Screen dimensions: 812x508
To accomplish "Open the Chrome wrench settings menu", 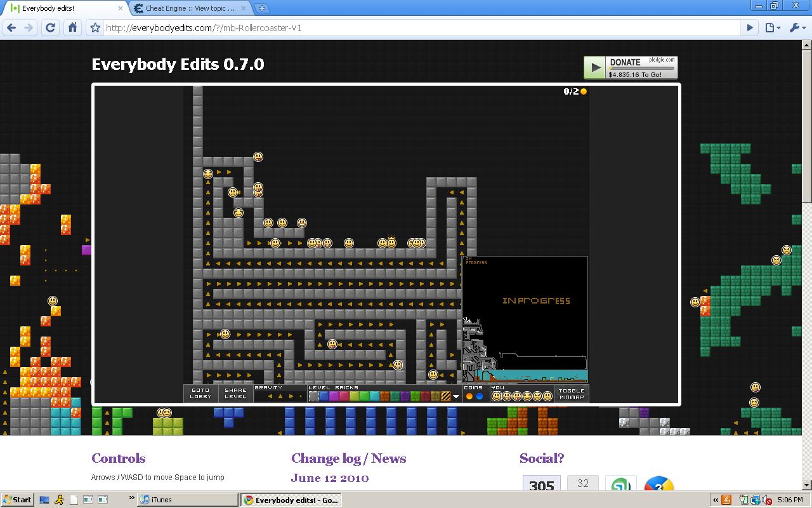I will click(796, 27).
